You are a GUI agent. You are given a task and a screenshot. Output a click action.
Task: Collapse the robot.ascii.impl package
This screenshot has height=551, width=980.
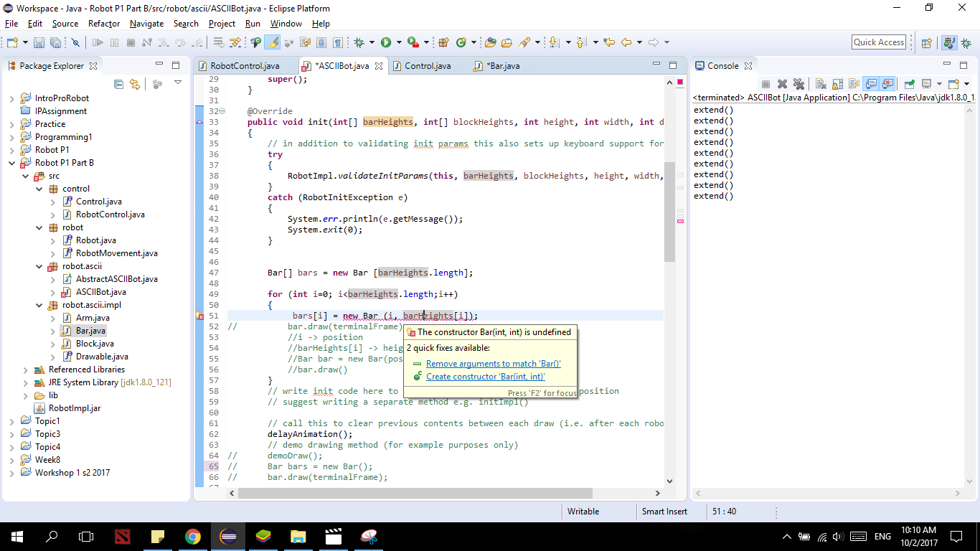pos(39,305)
